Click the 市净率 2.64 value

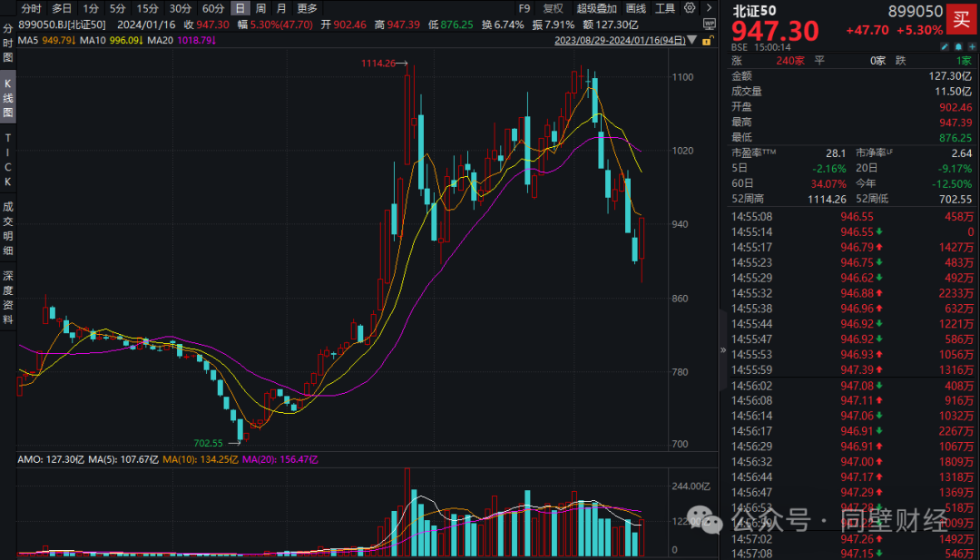click(x=962, y=153)
